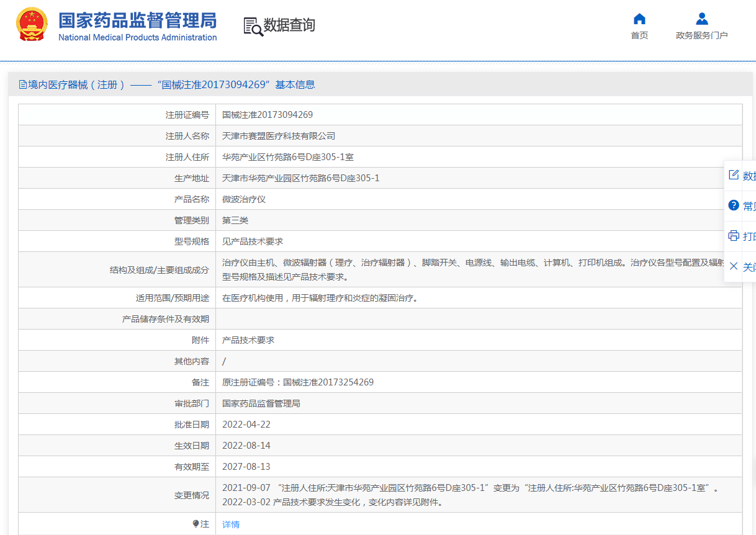Click the edit pencil icon in side panel
The height and width of the screenshot is (535, 756).
734,175
